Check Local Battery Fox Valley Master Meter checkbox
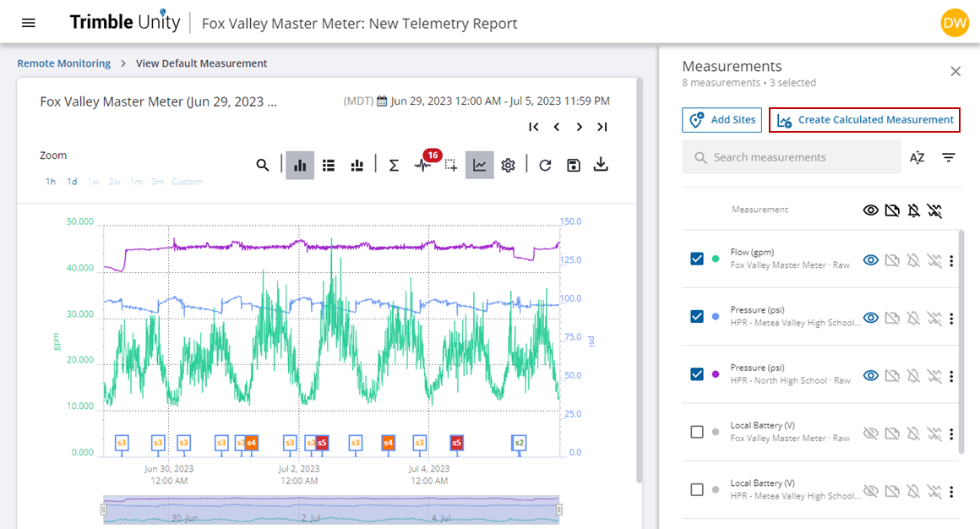980x529 pixels. coord(697,432)
